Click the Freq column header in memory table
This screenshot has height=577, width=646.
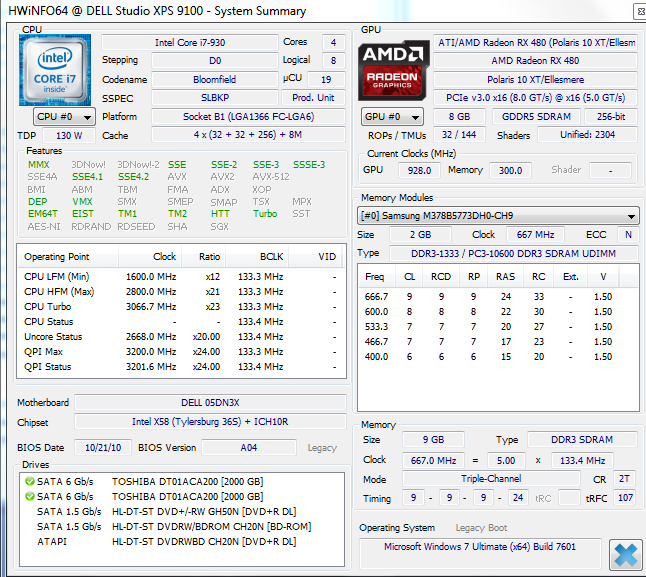(377, 277)
